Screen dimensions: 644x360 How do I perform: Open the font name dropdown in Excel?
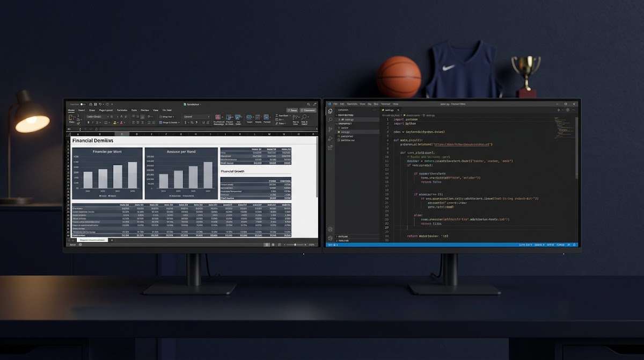pyautogui.click(x=99, y=117)
